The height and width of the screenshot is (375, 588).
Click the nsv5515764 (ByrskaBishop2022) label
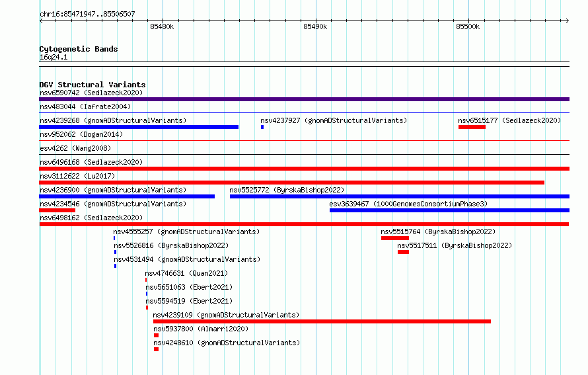438,231
